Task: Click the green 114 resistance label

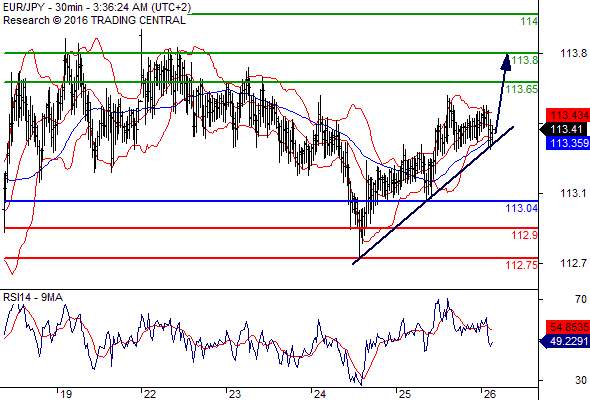Action: coord(529,21)
